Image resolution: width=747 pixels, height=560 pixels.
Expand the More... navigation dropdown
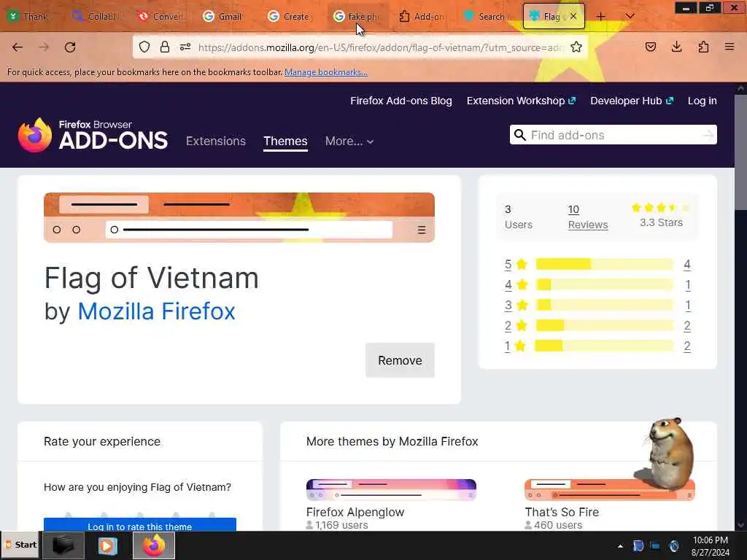349,141
